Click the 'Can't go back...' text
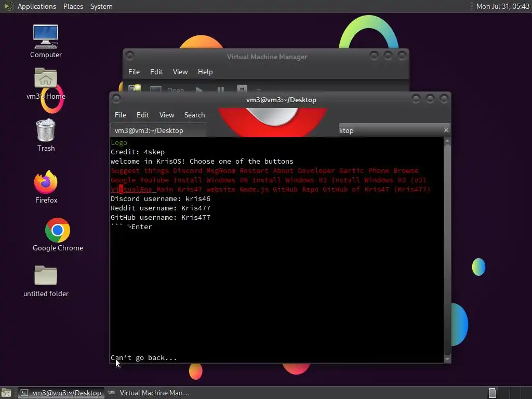The image size is (532, 399). (143, 357)
